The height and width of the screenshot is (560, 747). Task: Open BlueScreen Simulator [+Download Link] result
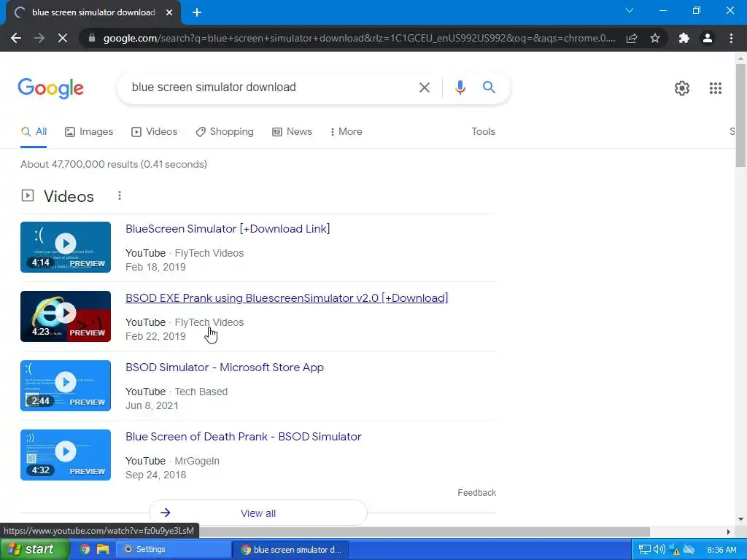click(228, 229)
